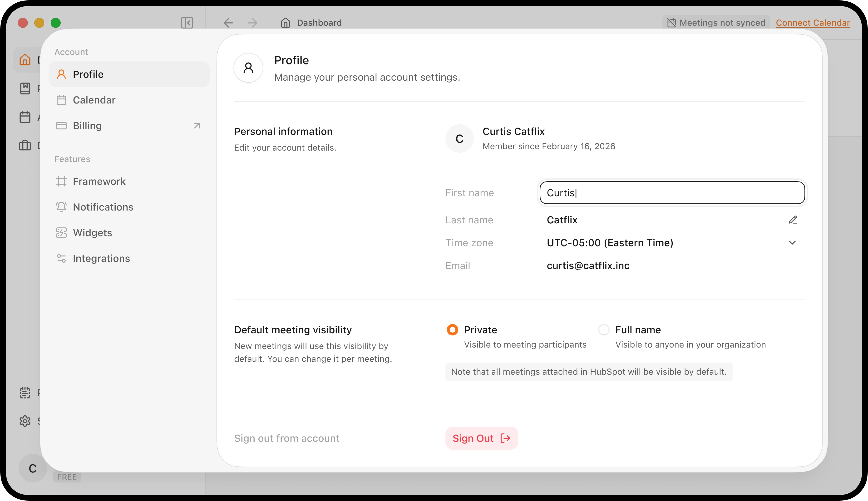Open the briefcase icon in left sidebar

pyautogui.click(x=25, y=145)
